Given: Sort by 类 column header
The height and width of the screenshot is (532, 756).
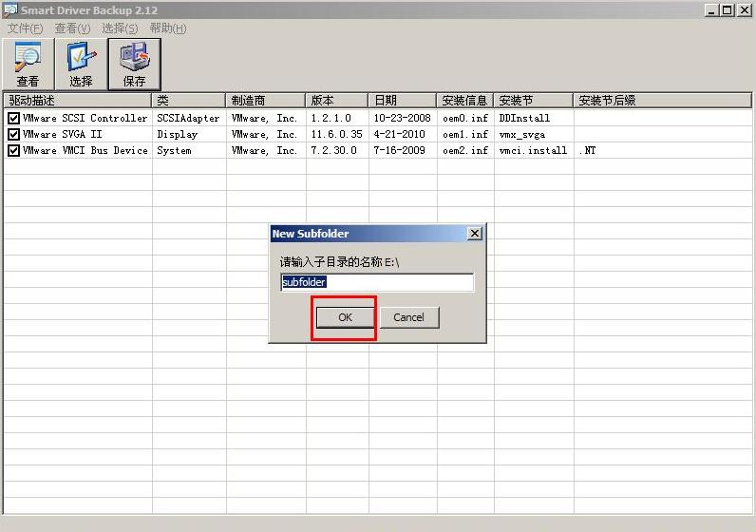Looking at the screenshot, I should point(188,101).
